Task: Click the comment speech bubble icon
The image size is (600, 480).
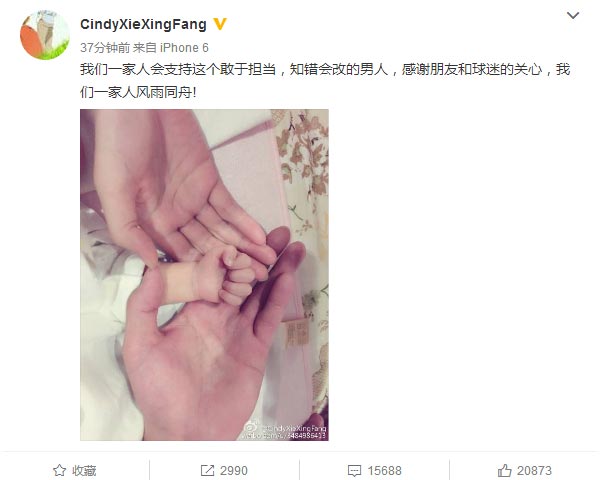Action: [354, 470]
